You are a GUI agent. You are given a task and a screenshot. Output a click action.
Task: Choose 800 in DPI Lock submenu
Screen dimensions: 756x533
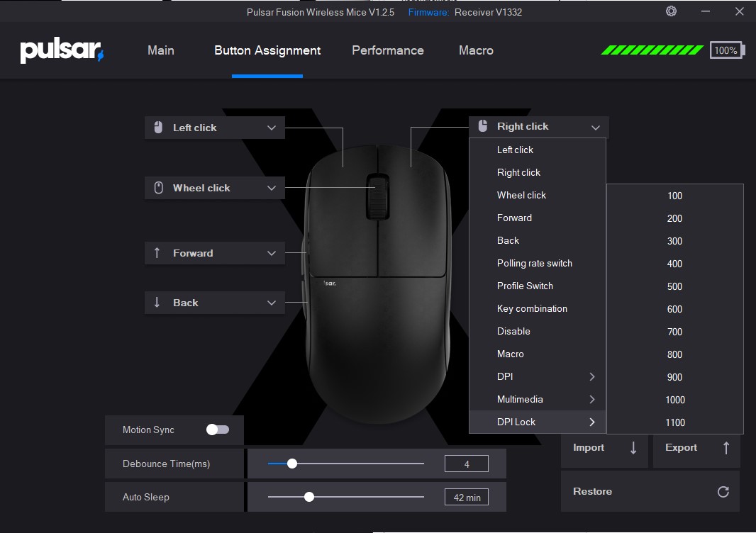coord(674,354)
